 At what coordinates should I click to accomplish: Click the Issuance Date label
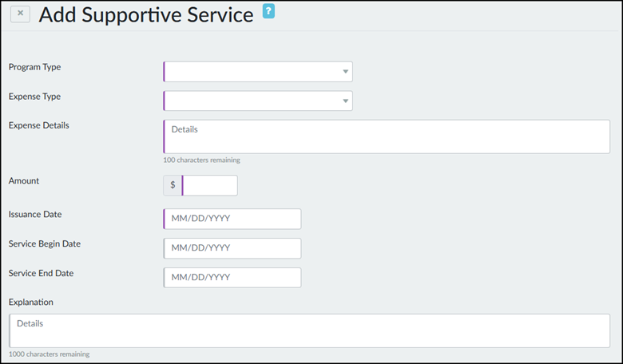click(x=35, y=215)
